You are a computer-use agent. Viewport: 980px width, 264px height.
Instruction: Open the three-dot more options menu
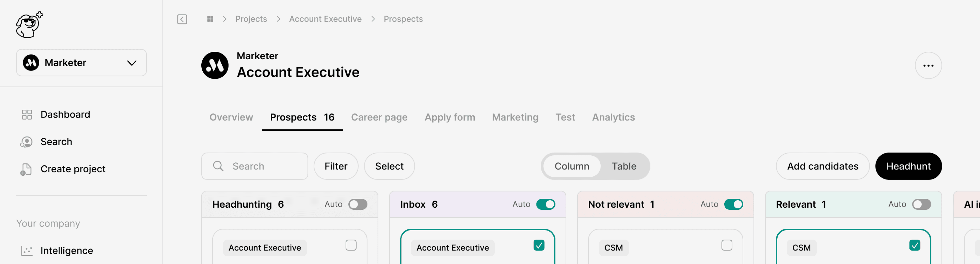tap(928, 65)
